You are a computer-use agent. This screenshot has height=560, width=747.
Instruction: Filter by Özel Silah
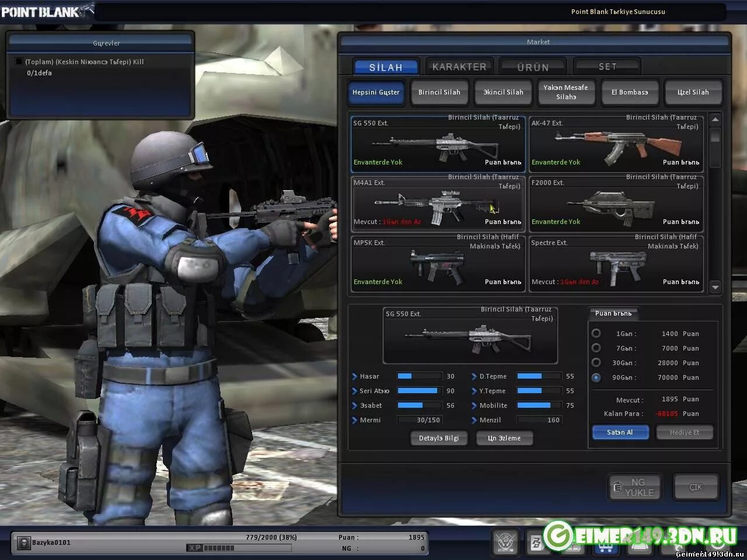[x=693, y=92]
